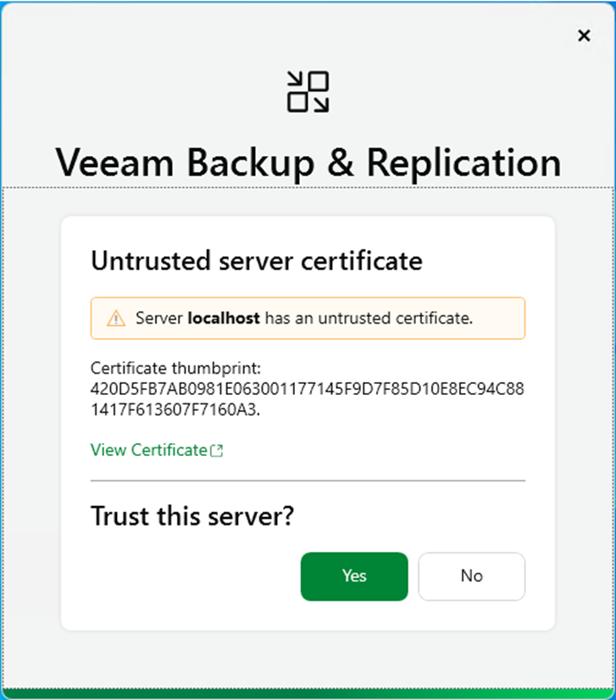Close the dialog with the X button
This screenshot has height=700, width=616.
coord(583,36)
